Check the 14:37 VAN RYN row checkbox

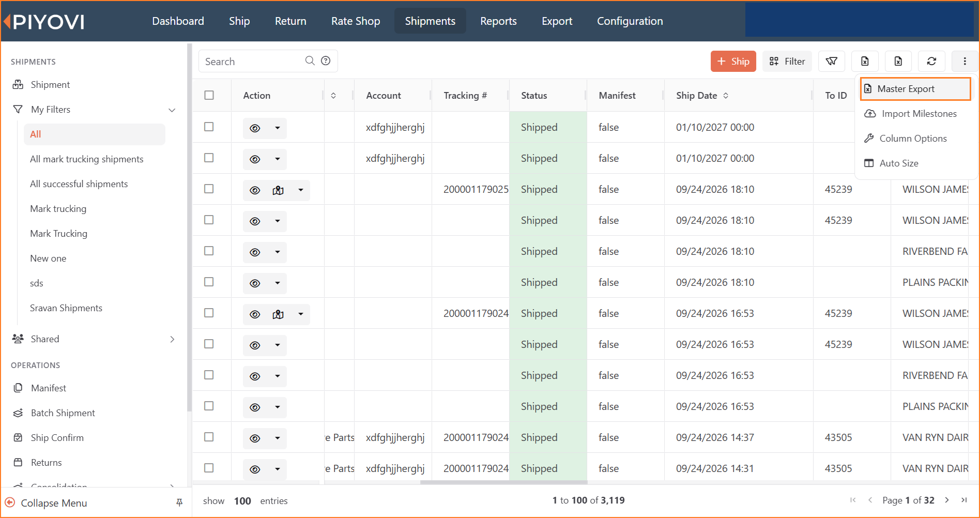click(209, 437)
